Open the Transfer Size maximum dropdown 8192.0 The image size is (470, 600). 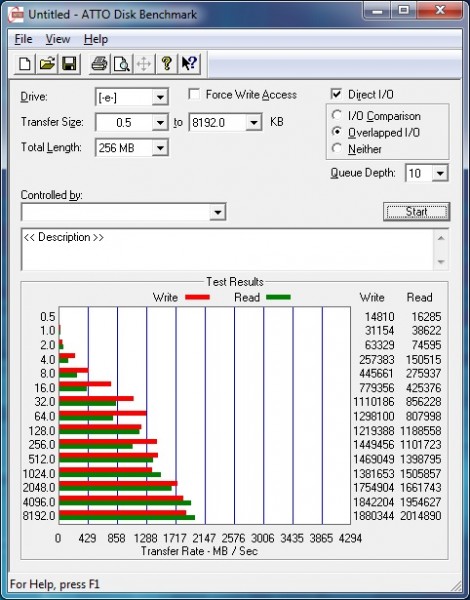click(x=254, y=123)
